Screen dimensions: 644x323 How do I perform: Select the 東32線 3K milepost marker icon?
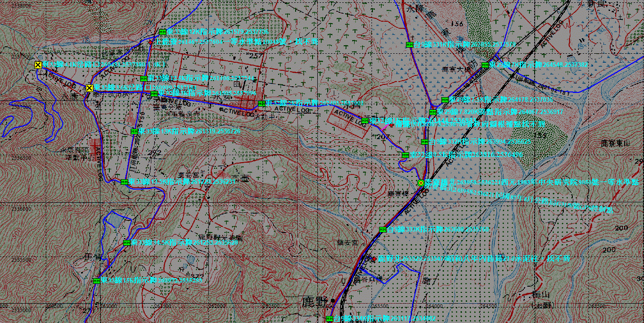click(x=154, y=94)
